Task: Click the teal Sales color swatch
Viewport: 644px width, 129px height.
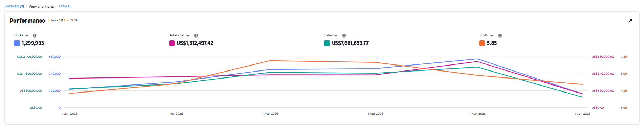Action: coord(327,43)
